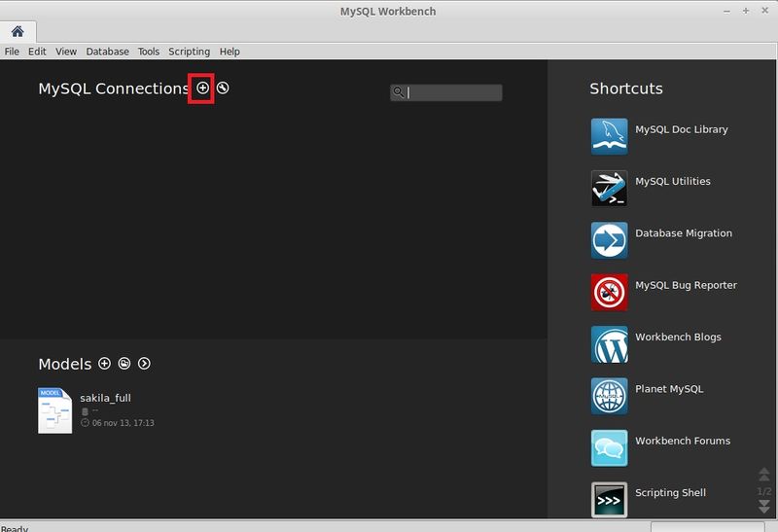Launch the MySQL Utilities knife icon
Viewport: 778px width, 532px height.
pyautogui.click(x=610, y=188)
